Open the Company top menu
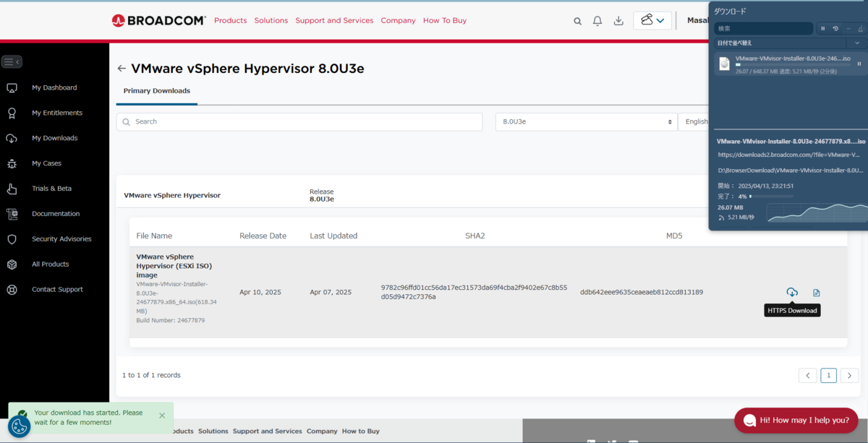Image resolution: width=868 pixels, height=443 pixels. click(x=398, y=20)
